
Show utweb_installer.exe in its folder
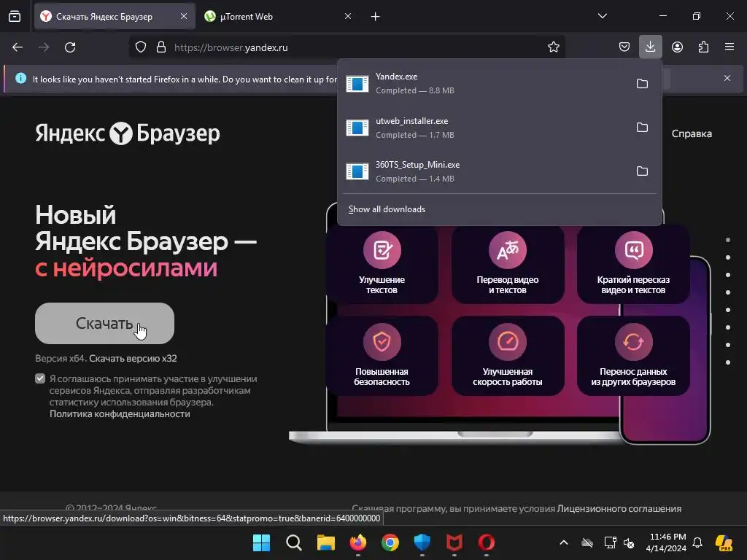642,128
